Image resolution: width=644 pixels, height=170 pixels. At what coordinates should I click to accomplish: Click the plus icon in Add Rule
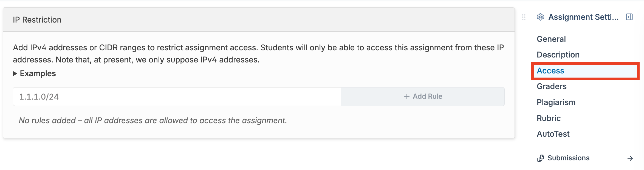tap(407, 97)
